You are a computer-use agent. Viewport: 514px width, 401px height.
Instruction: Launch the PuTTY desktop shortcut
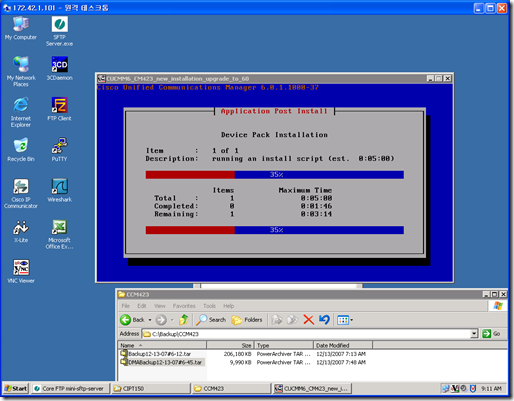[x=59, y=149]
